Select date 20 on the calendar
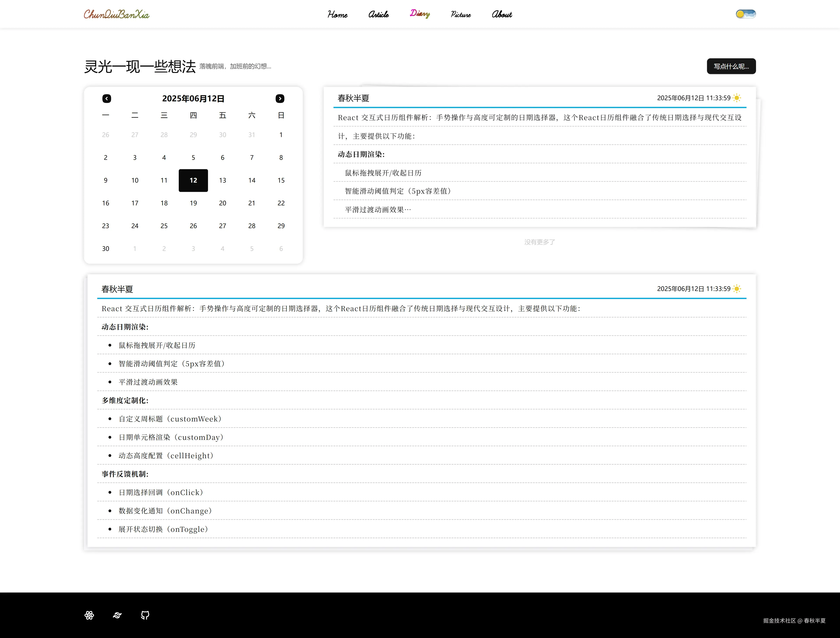Viewport: 840px width, 638px height. pos(222,203)
